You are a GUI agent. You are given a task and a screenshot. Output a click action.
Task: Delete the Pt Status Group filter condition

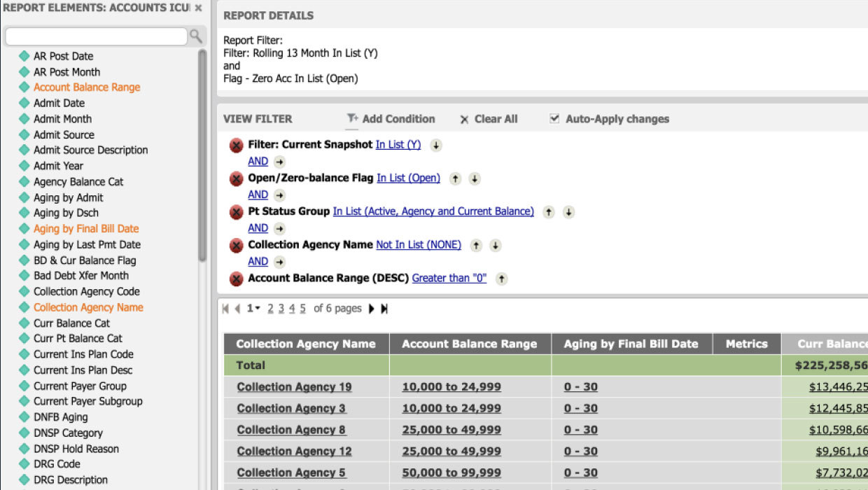(237, 212)
